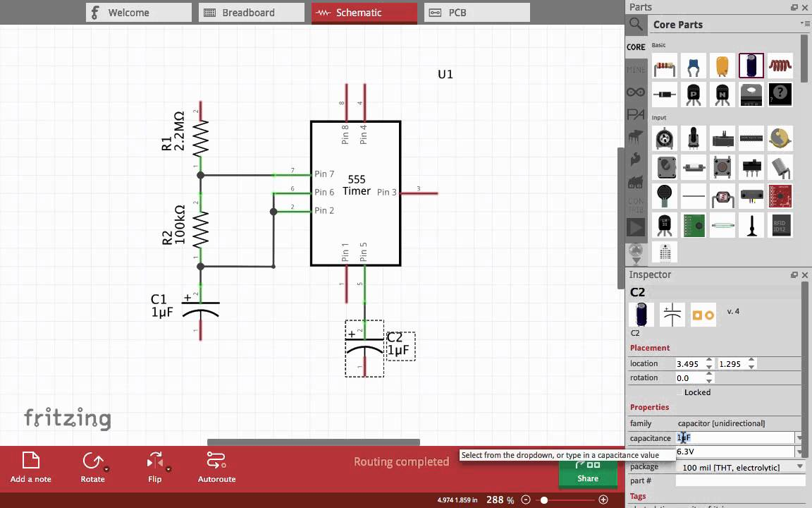This screenshot has height=508, width=812.
Task: Click the zoom slider handle
Action: coord(543,500)
